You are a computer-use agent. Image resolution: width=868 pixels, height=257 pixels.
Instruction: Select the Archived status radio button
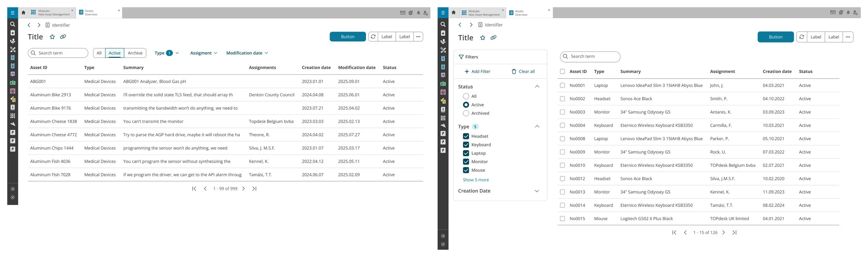(x=466, y=113)
